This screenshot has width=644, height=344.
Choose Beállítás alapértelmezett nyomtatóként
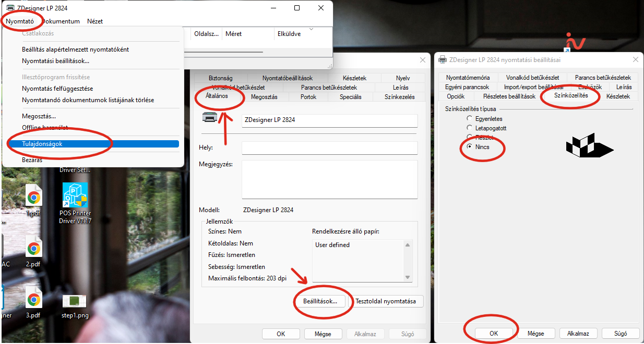tap(93, 50)
